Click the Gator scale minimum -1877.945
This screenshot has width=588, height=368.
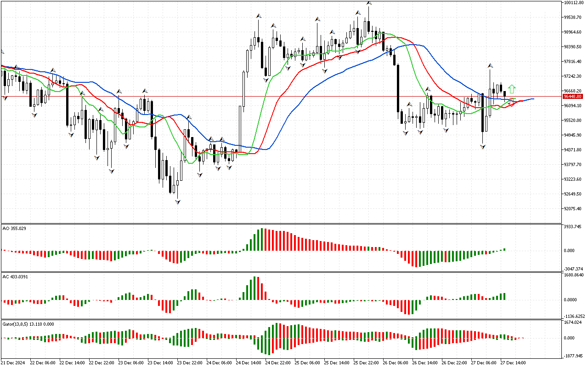point(573,356)
